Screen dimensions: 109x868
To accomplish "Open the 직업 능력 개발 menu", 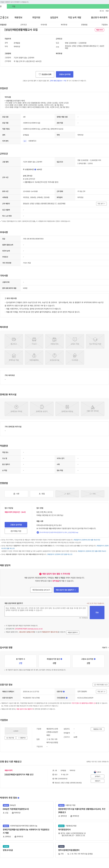I will [x=75, y=17].
